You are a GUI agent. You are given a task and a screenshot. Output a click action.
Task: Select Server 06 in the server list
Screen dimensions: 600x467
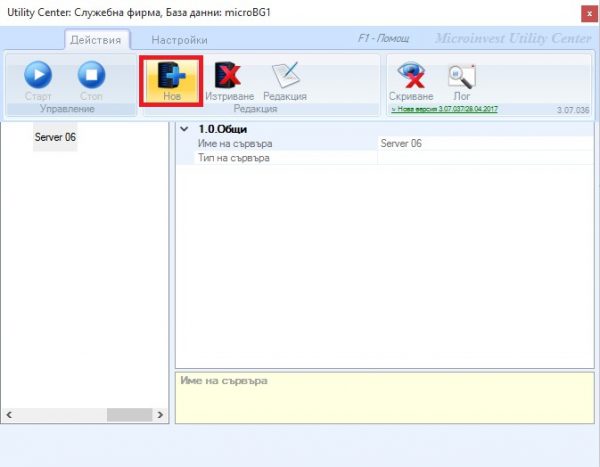click(55, 137)
